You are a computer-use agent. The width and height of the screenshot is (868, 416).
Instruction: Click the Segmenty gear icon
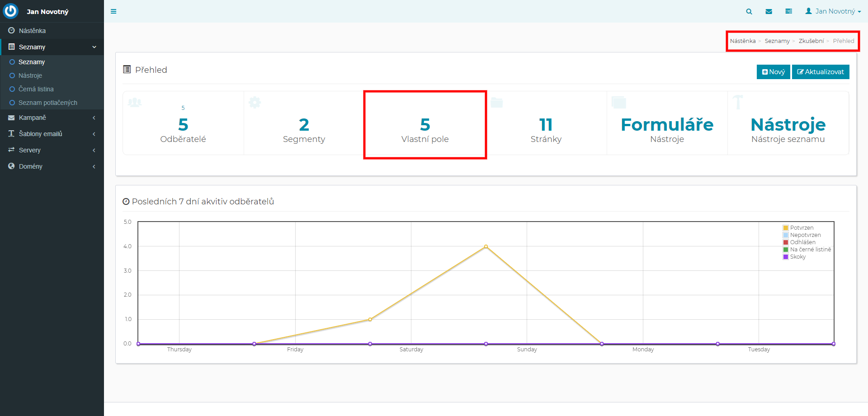tap(255, 103)
